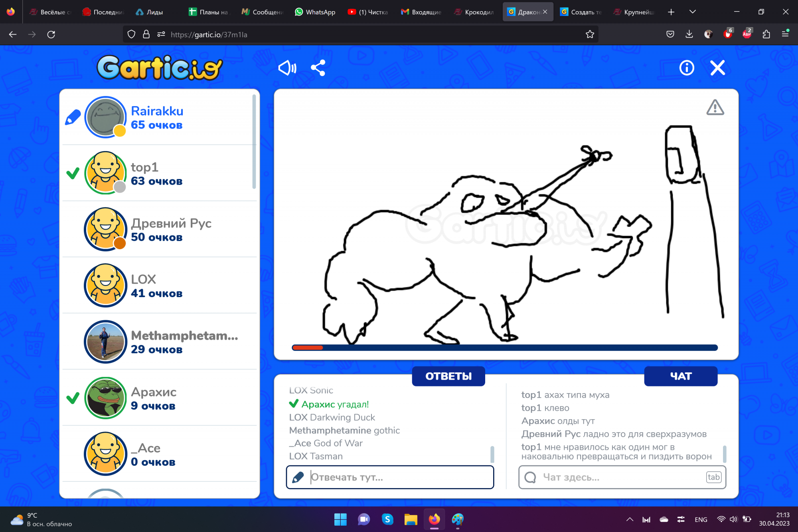Bookmark page with star icon

[590, 35]
